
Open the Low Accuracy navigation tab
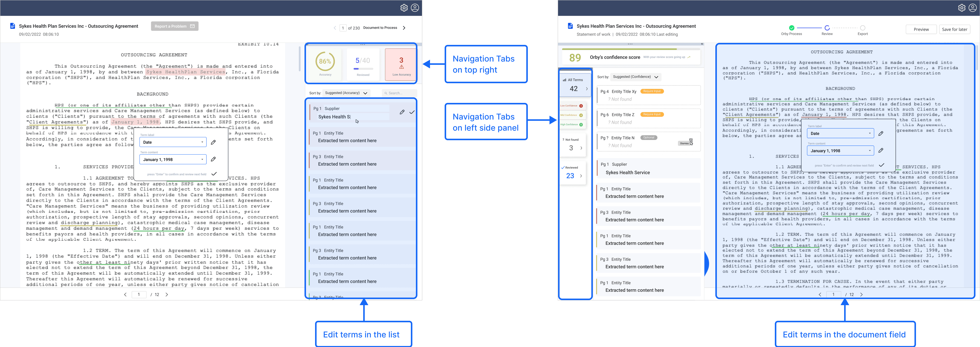[401, 64]
